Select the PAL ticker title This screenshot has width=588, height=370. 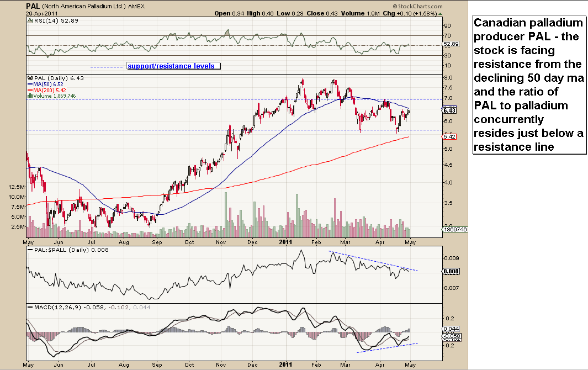[x=33, y=6]
